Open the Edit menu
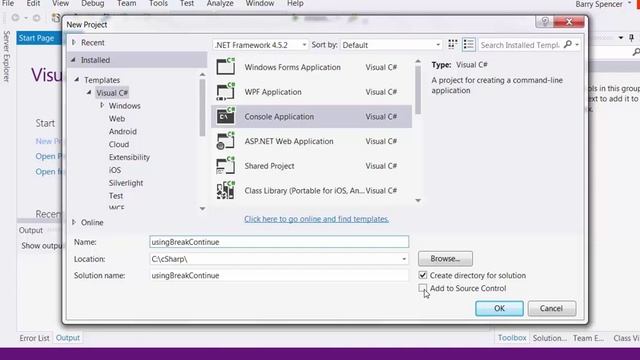The image size is (640, 360). 33,3
